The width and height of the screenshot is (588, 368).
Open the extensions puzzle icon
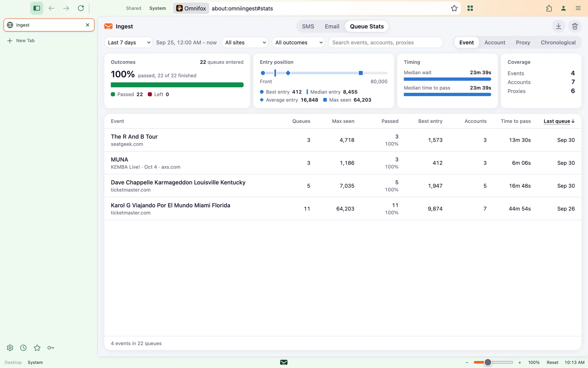click(x=549, y=8)
